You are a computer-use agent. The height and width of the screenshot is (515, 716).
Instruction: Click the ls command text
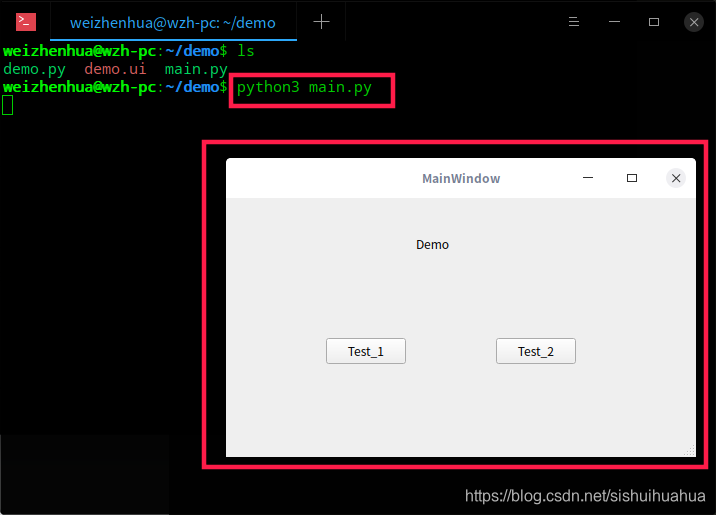(x=245, y=51)
